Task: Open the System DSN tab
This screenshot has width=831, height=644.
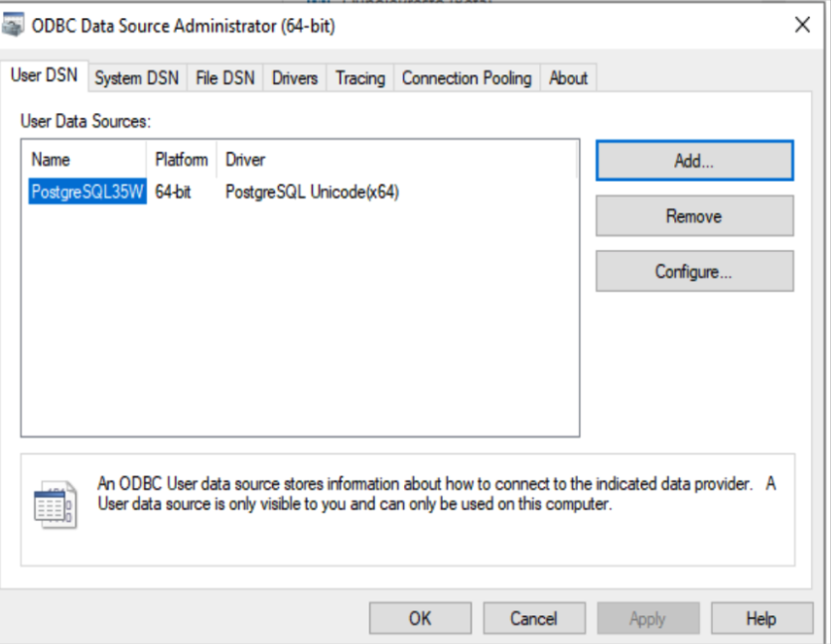Action: coord(137,78)
